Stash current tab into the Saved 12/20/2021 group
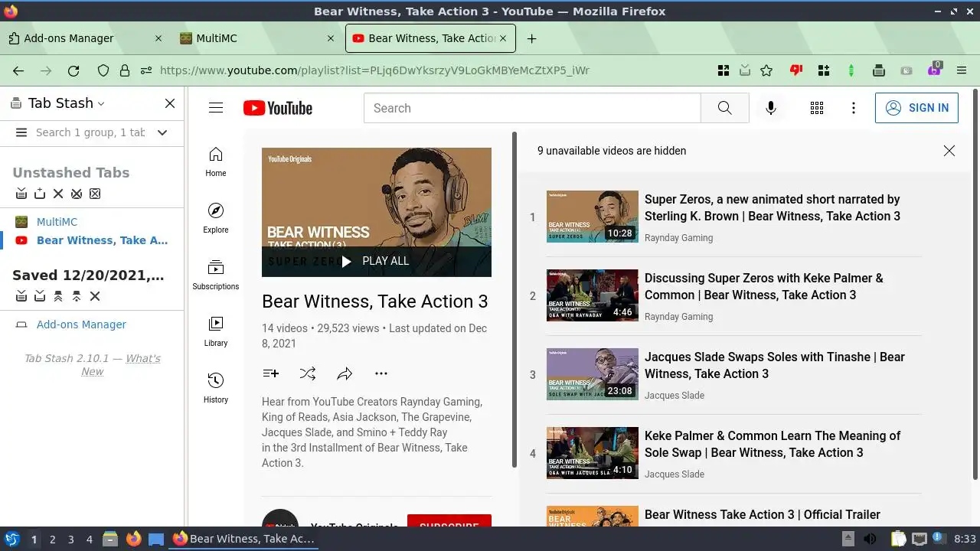 [40, 296]
